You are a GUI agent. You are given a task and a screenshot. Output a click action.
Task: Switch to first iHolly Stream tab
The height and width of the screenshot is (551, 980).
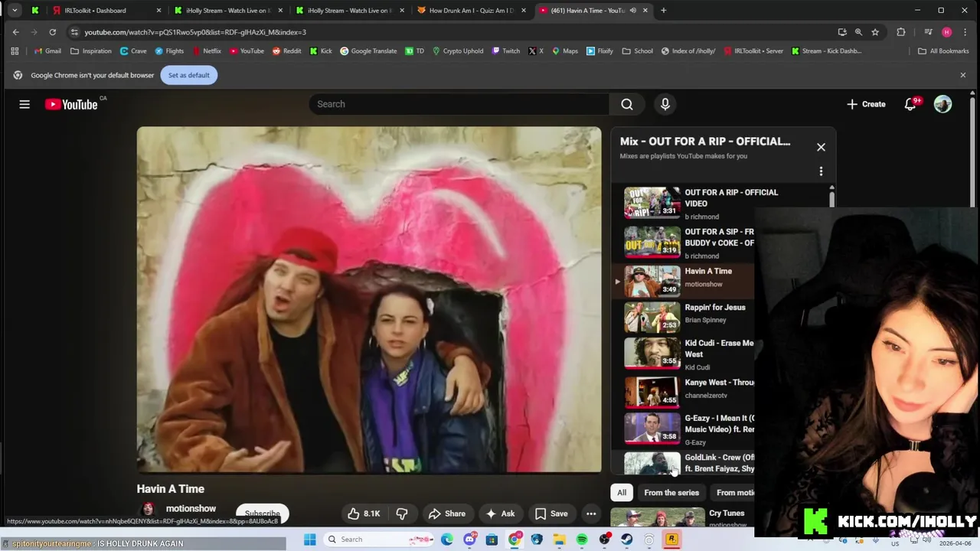point(227,11)
